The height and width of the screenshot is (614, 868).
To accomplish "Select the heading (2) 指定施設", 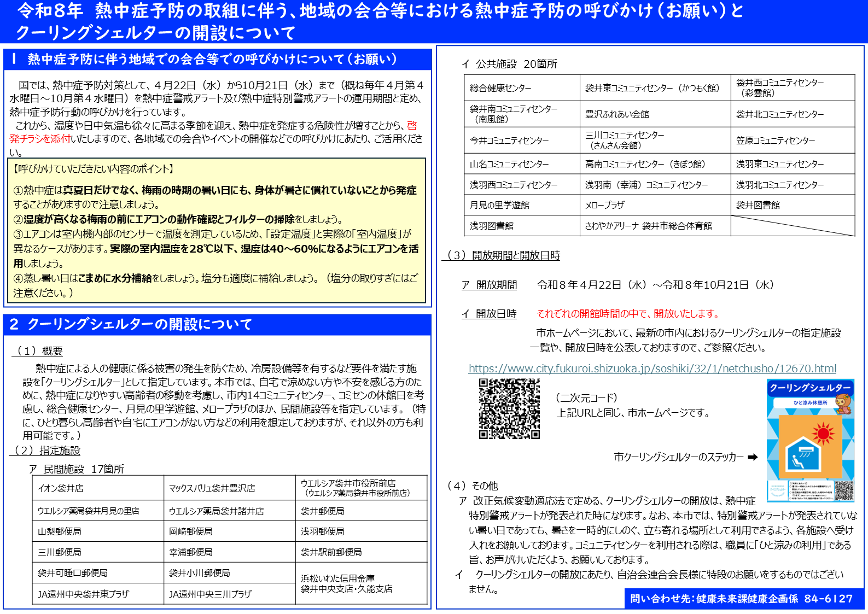I will pos(45,451).
